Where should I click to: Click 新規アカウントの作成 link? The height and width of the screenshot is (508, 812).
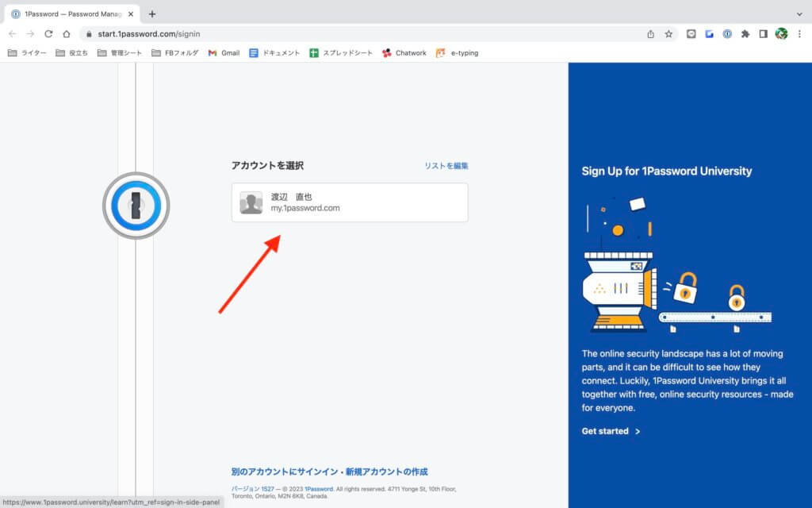(x=387, y=471)
